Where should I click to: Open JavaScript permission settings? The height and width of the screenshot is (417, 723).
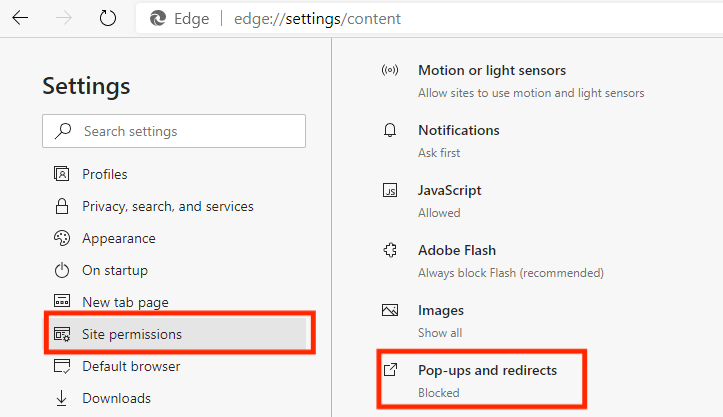[449, 191]
